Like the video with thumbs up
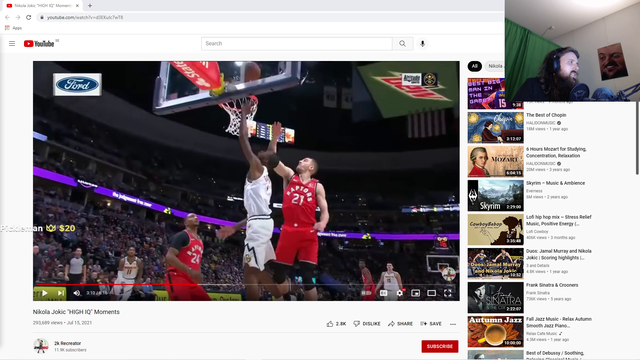 [x=330, y=324]
